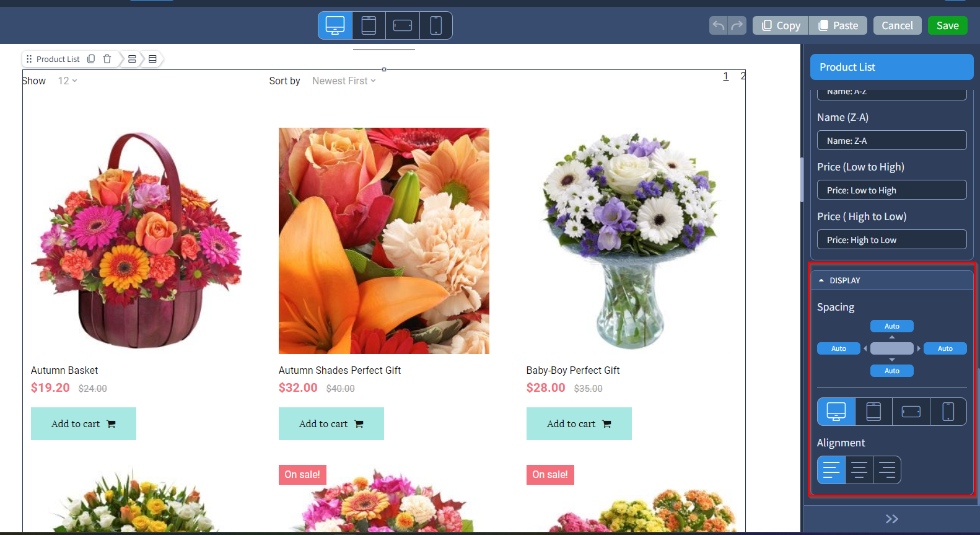Click the Autumn Basket product image
The width and height of the screenshot is (980, 535).
click(x=136, y=241)
